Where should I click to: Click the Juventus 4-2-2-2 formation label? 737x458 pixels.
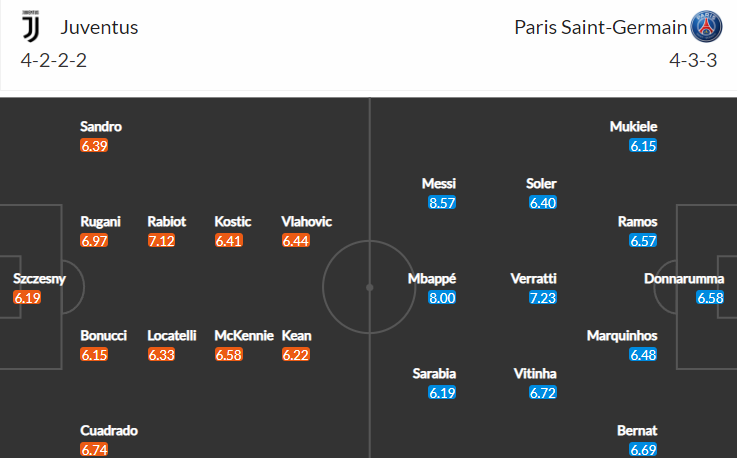click(x=54, y=60)
